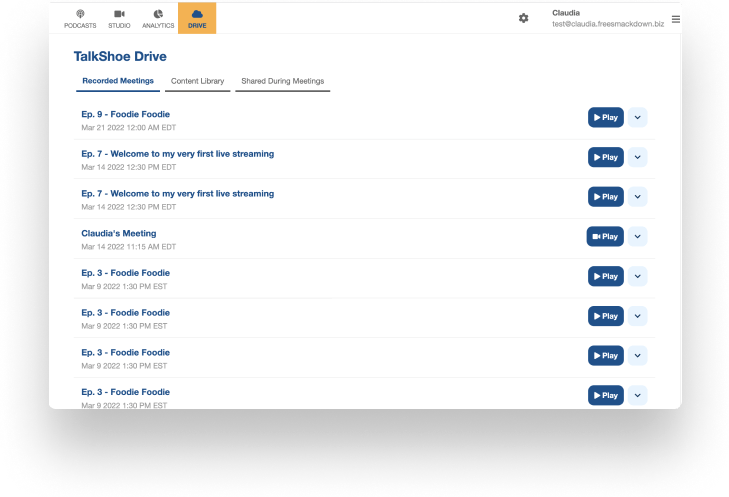Select the date Mar 21 2022 12:00 AM EDT
The image size is (729, 497).
[129, 127]
